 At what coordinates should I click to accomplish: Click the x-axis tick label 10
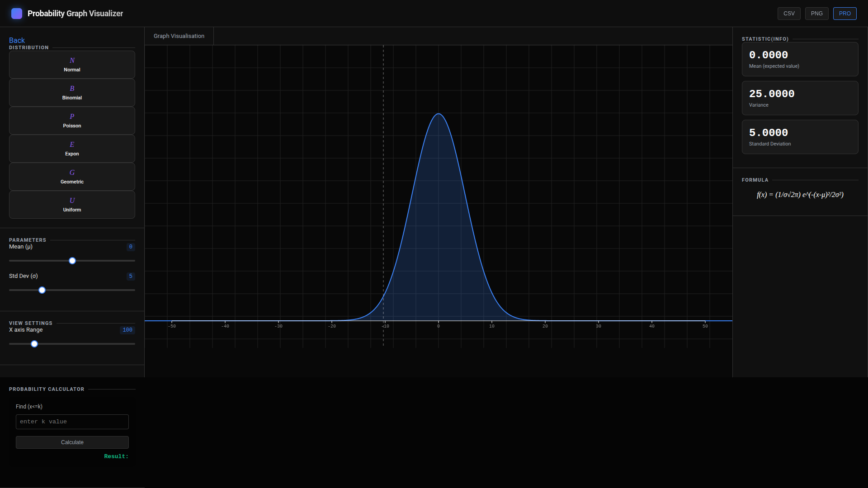492,326
